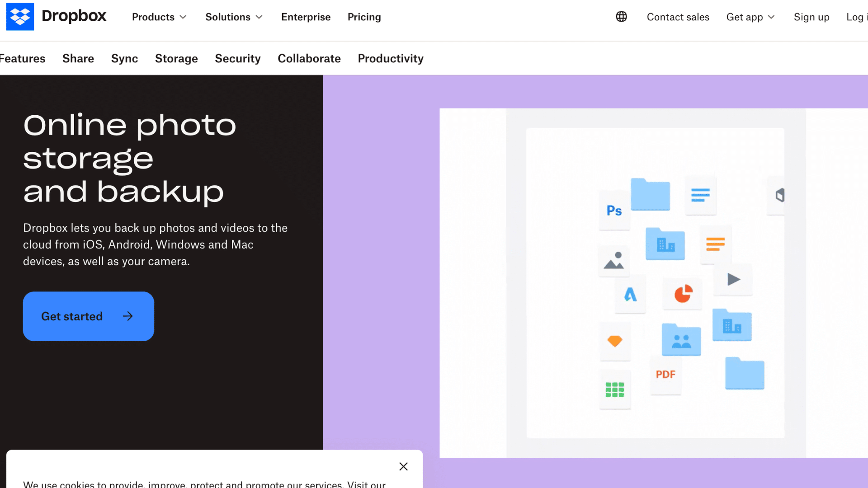Image resolution: width=868 pixels, height=488 pixels.
Task: Click the Photoshop Ps file icon
Action: pos(614,211)
